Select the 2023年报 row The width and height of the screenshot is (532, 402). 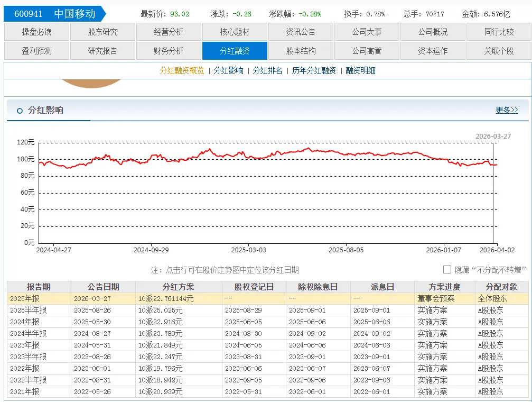point(268,345)
